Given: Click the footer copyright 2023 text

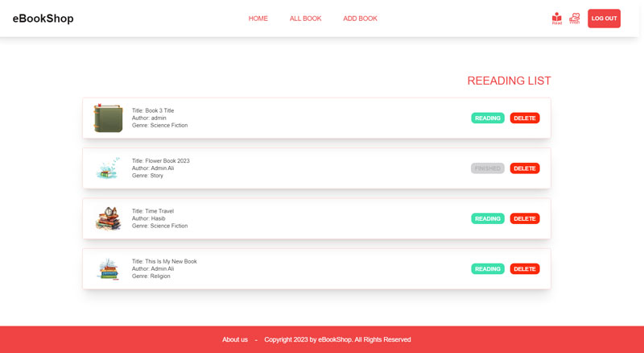Looking at the screenshot, I should click(x=337, y=339).
